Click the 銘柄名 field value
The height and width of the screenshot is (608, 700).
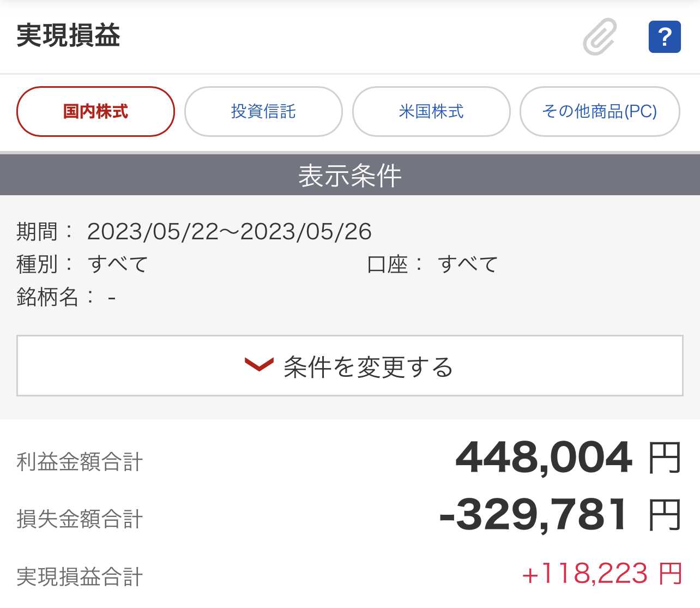click(x=112, y=298)
